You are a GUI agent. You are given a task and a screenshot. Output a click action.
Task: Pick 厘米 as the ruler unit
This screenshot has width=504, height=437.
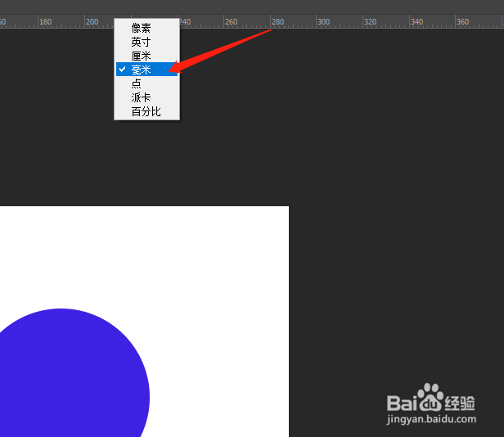pyautogui.click(x=147, y=56)
